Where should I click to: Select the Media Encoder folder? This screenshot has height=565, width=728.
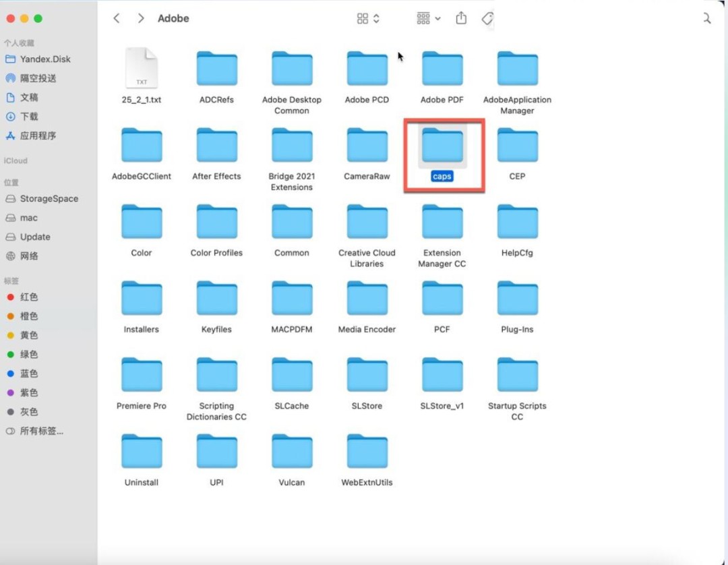pyautogui.click(x=367, y=299)
